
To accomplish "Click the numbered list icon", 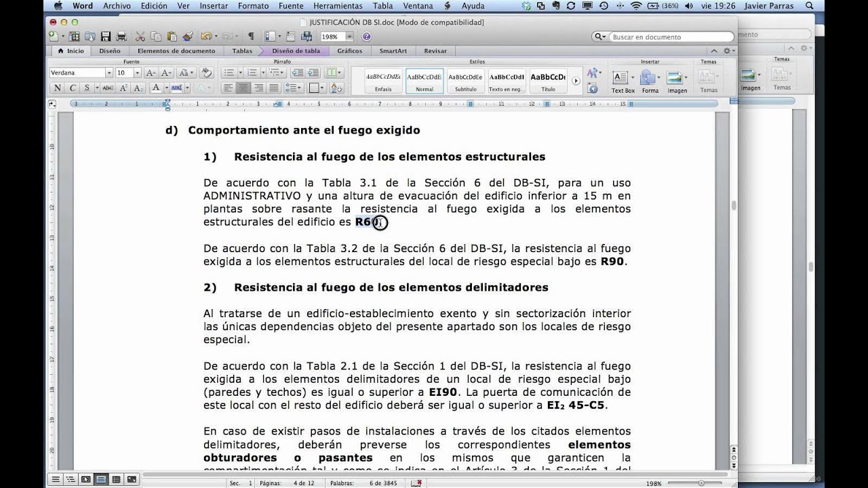I will point(252,73).
